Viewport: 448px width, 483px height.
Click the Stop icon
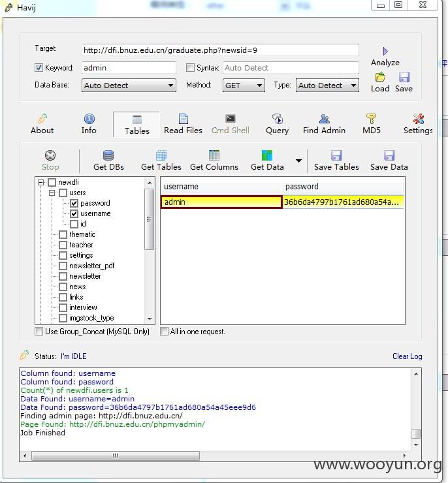[50, 155]
